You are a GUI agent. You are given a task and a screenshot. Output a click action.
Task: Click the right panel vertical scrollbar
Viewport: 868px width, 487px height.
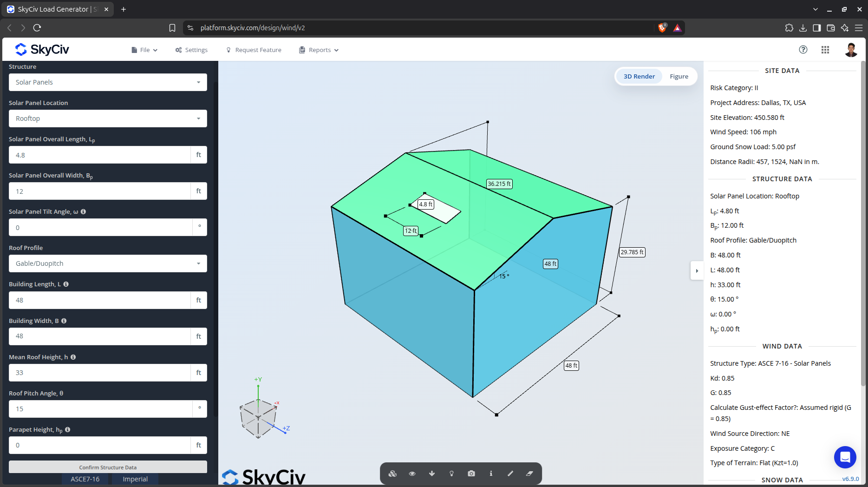pos(863,223)
